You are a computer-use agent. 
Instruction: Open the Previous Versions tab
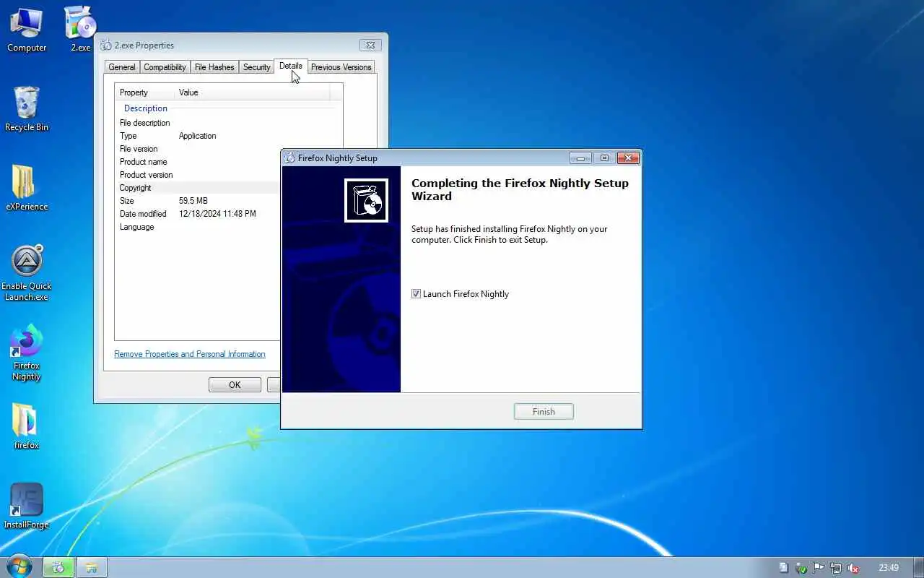341,67
